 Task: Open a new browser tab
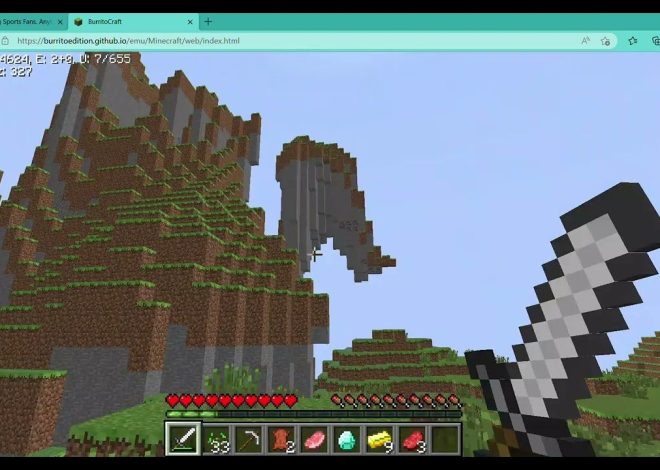[208, 21]
